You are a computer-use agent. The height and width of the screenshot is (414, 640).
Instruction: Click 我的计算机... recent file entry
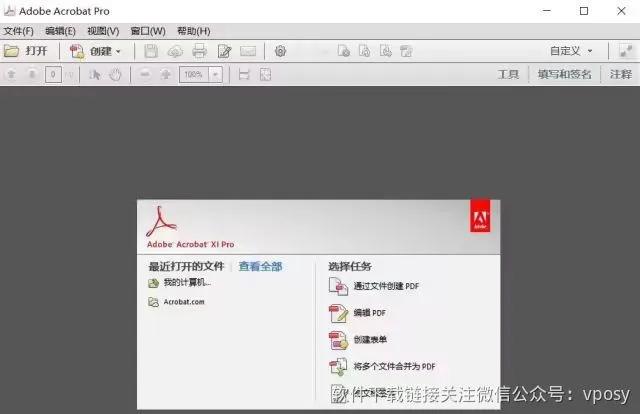[x=187, y=282]
